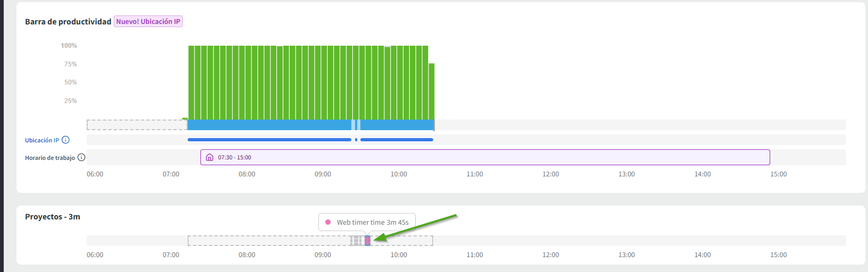Select the 07:30 - 15:00 schedule label
Screen dimensions: 868x272
click(x=234, y=158)
